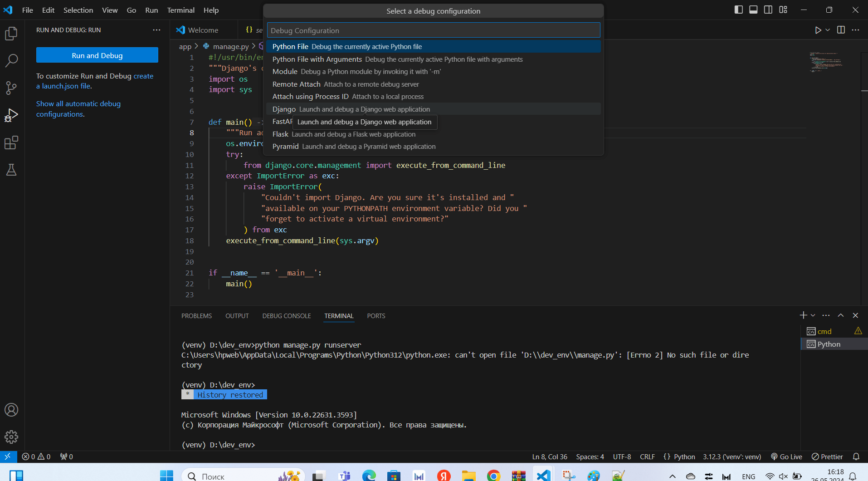Close the bottom panel

[x=855, y=315]
